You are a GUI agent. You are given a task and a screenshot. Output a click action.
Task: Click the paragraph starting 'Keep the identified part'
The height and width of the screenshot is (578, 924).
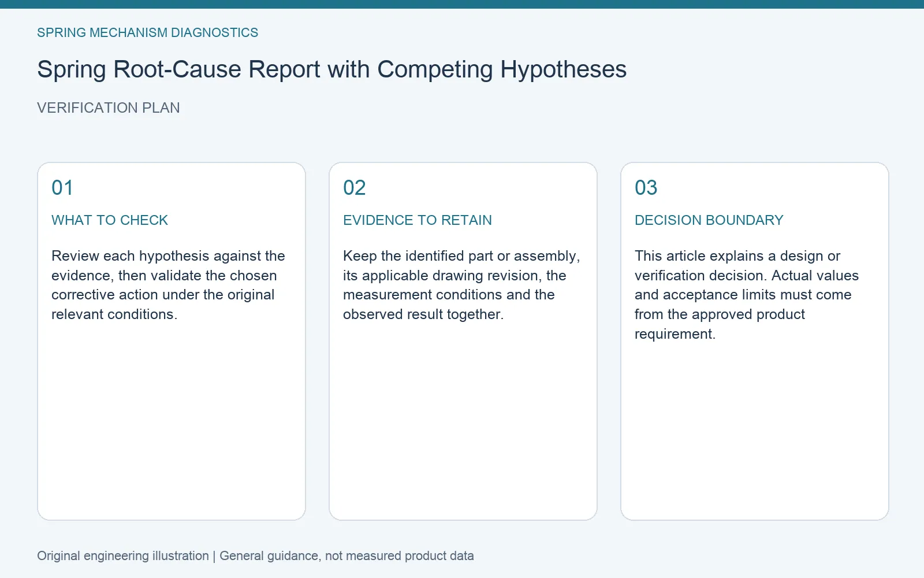(x=461, y=285)
